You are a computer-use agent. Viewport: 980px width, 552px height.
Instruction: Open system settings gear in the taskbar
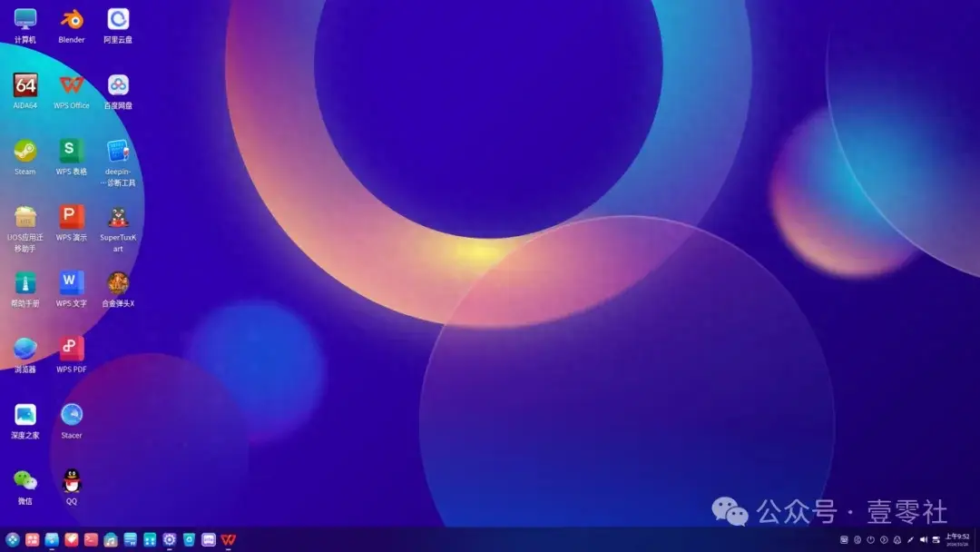tap(170, 539)
